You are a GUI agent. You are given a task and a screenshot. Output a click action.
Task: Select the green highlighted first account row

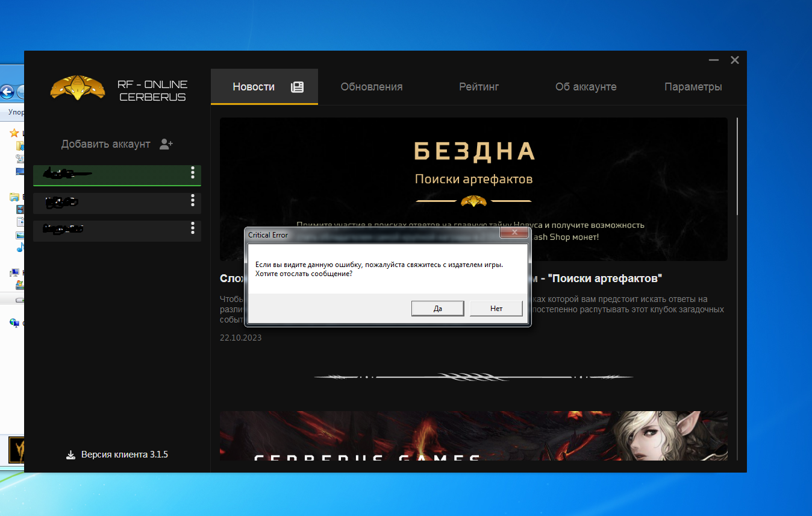coord(117,175)
